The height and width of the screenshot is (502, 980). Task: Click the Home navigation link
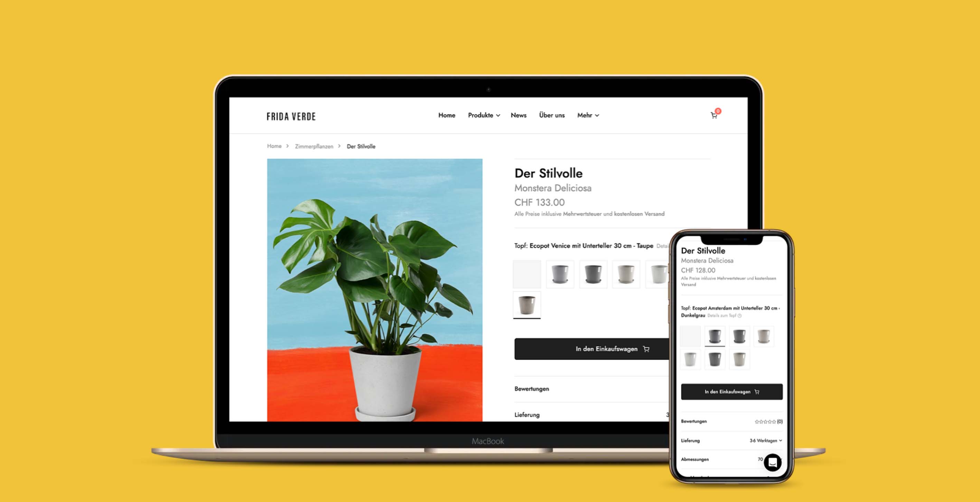pos(446,115)
